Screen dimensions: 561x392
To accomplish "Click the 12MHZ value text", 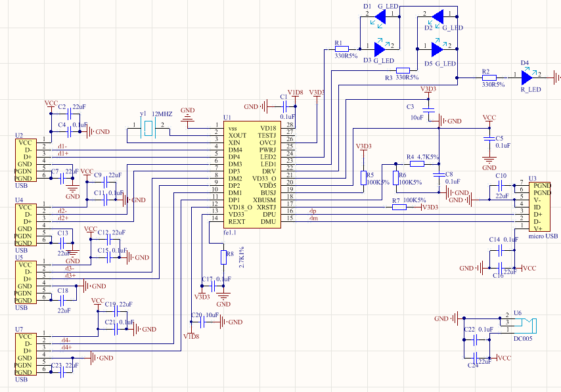I will click(162, 114).
